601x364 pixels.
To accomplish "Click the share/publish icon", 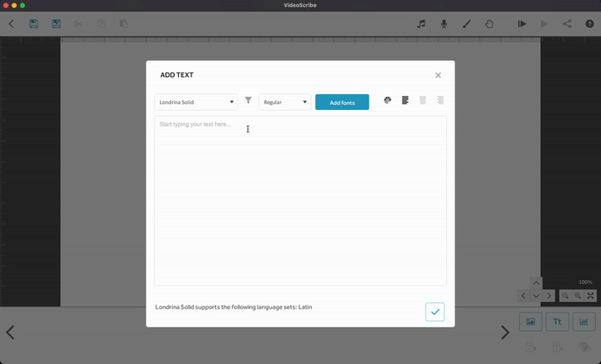I will 567,24.
